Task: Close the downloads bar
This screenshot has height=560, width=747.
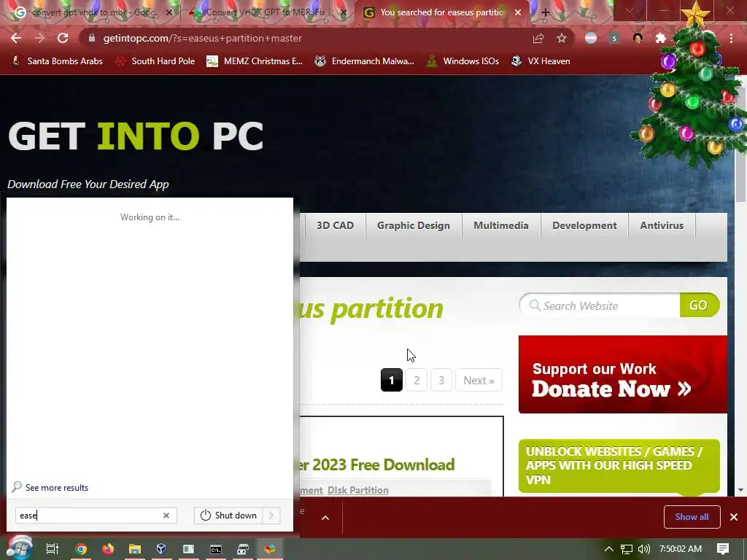Action: click(734, 517)
